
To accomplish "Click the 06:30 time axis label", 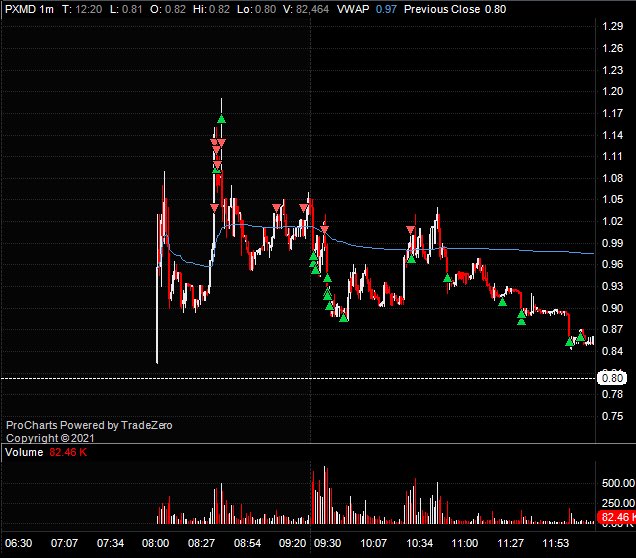I will pyautogui.click(x=18, y=543).
